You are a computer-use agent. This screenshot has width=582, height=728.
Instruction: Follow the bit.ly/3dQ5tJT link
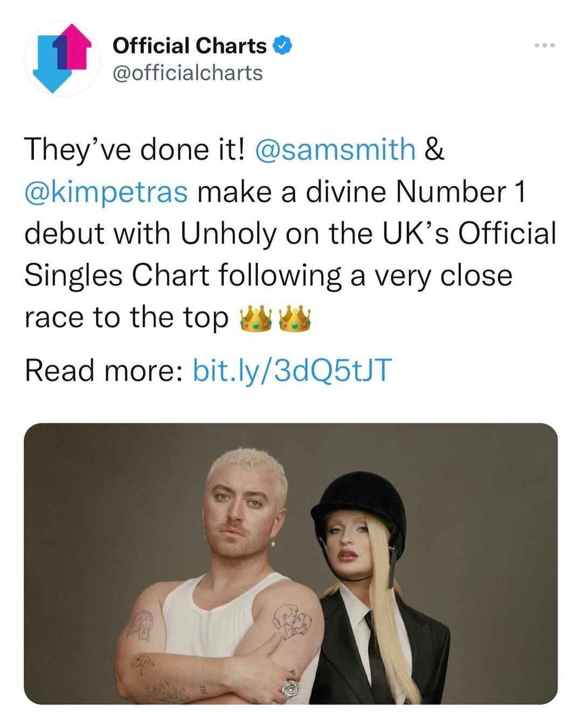pos(292,370)
